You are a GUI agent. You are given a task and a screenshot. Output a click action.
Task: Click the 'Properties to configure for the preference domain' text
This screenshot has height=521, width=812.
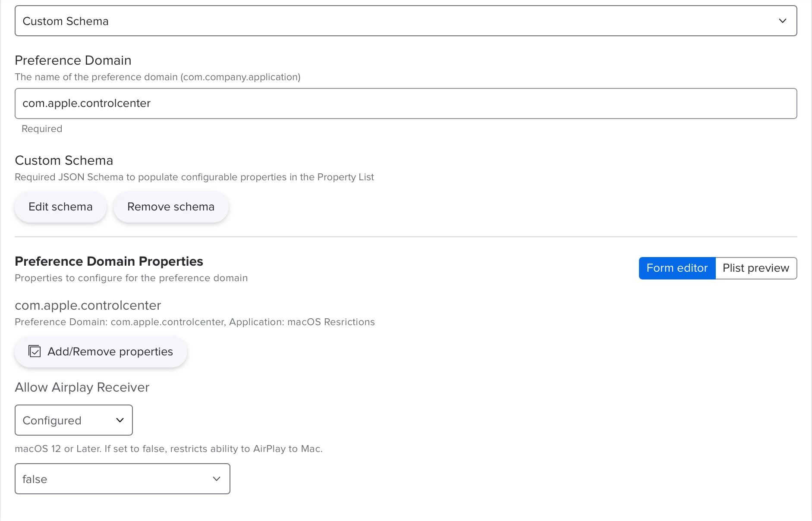(x=131, y=278)
